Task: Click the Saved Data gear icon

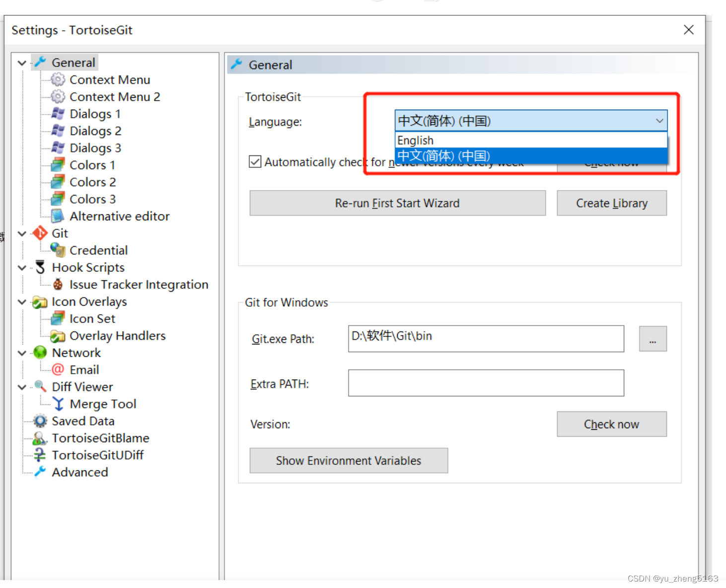Action: click(x=40, y=420)
